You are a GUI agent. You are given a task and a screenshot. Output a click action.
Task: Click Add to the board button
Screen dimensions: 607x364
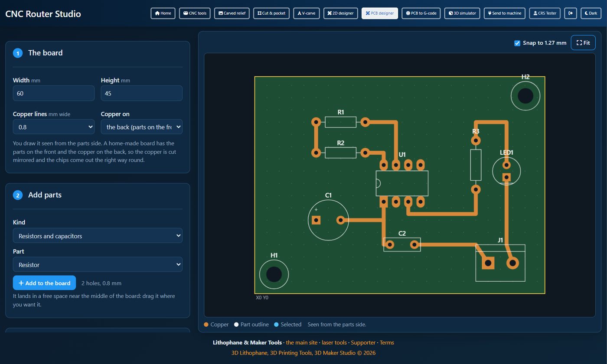tap(44, 283)
